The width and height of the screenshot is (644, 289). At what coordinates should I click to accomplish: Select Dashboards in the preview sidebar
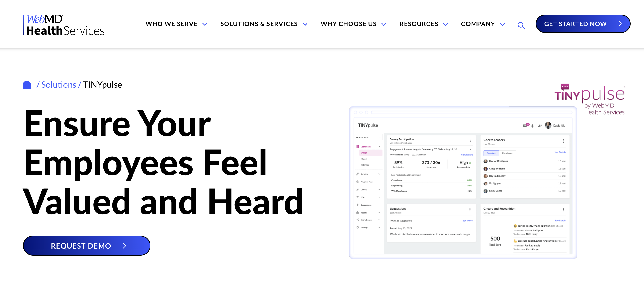pyautogui.click(x=368, y=146)
